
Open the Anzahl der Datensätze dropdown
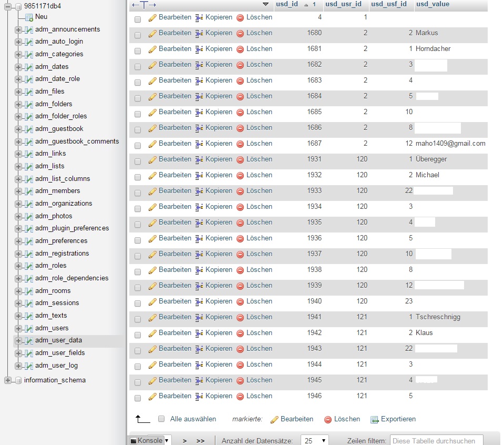coord(315,441)
